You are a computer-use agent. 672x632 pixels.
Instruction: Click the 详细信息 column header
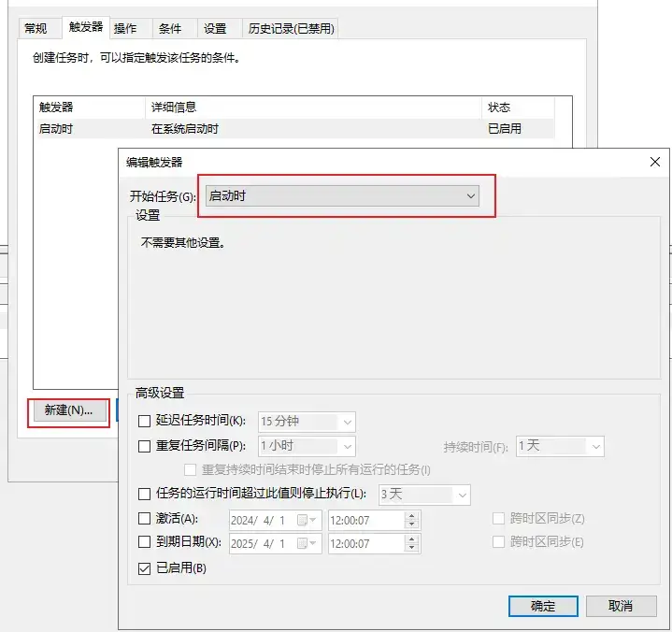coord(314,108)
